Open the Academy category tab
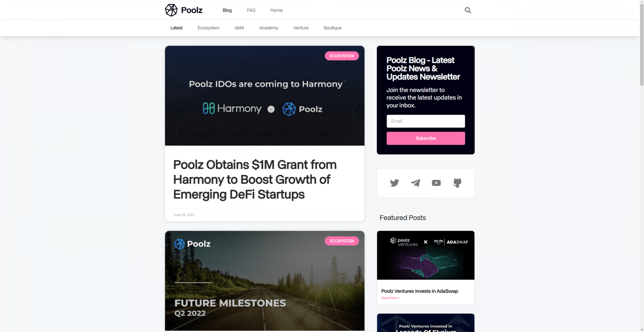The image size is (644, 332). [268, 28]
